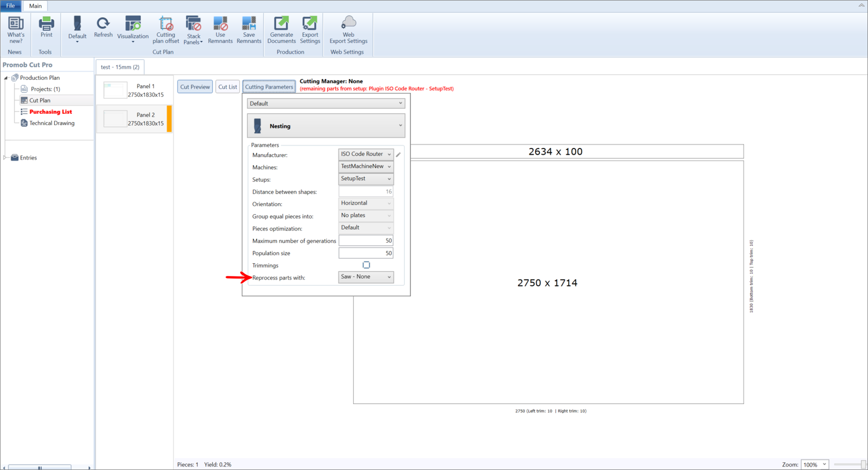868x470 pixels.
Task: Open the Manufacturer dropdown
Action: pyautogui.click(x=366, y=154)
